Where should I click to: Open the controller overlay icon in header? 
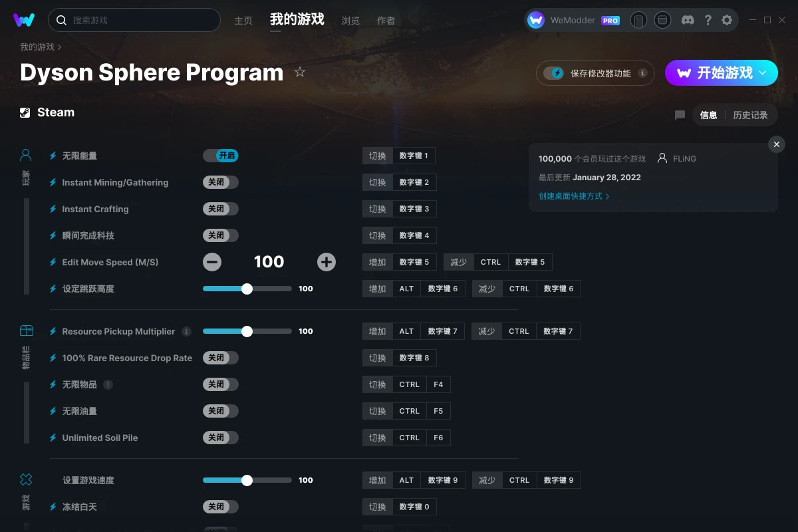pos(638,20)
